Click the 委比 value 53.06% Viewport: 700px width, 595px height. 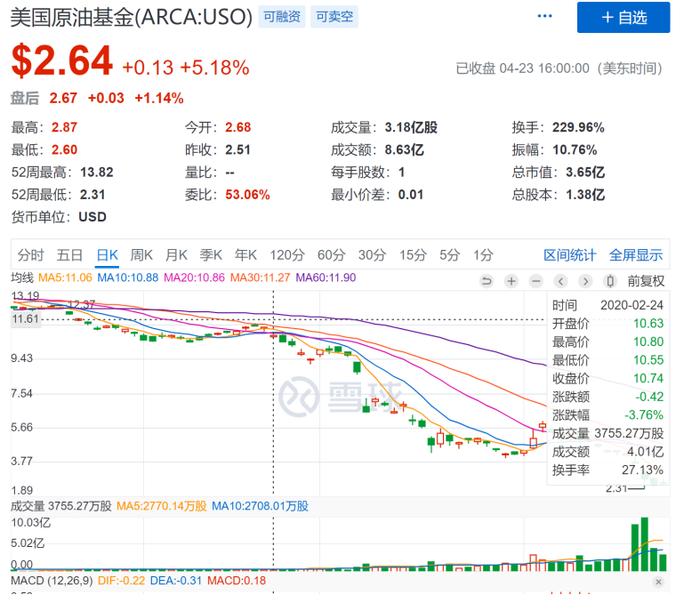coord(247,195)
